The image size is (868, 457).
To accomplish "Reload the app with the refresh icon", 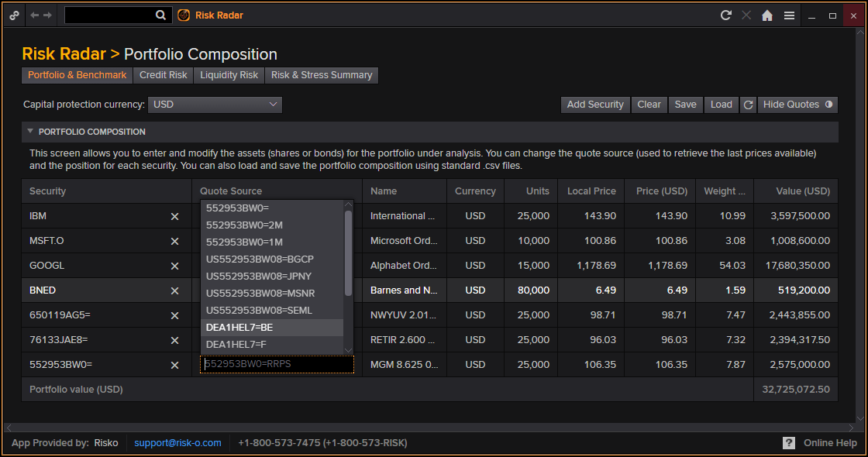I will [x=725, y=15].
